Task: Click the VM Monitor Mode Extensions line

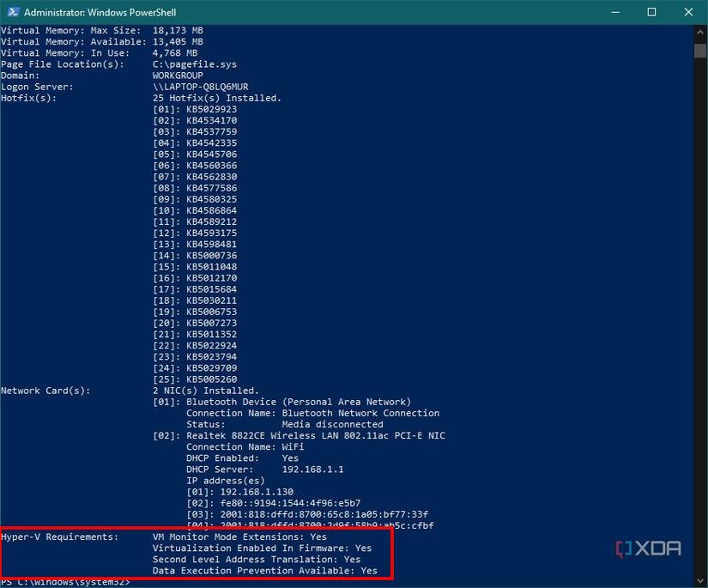Action: tap(240, 536)
